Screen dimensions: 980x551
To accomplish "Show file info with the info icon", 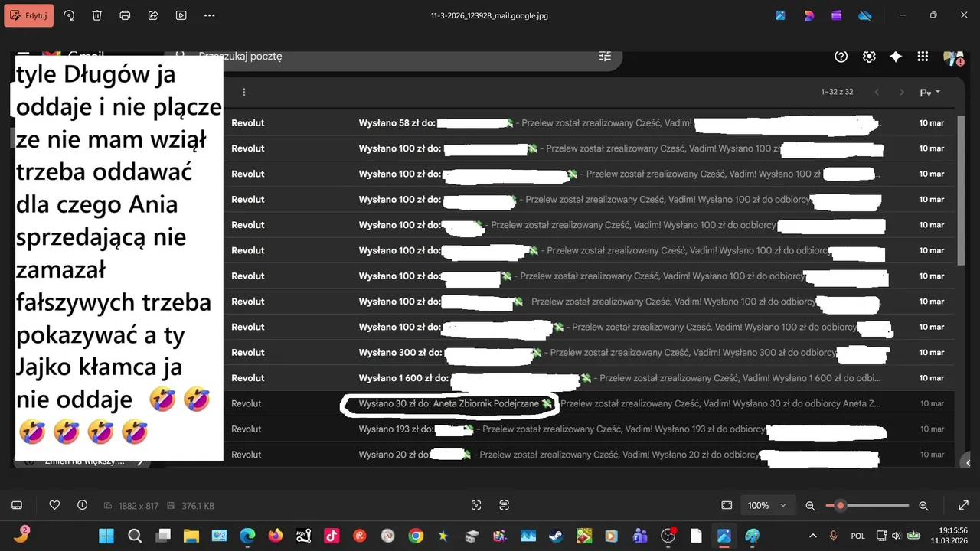I will (83, 505).
